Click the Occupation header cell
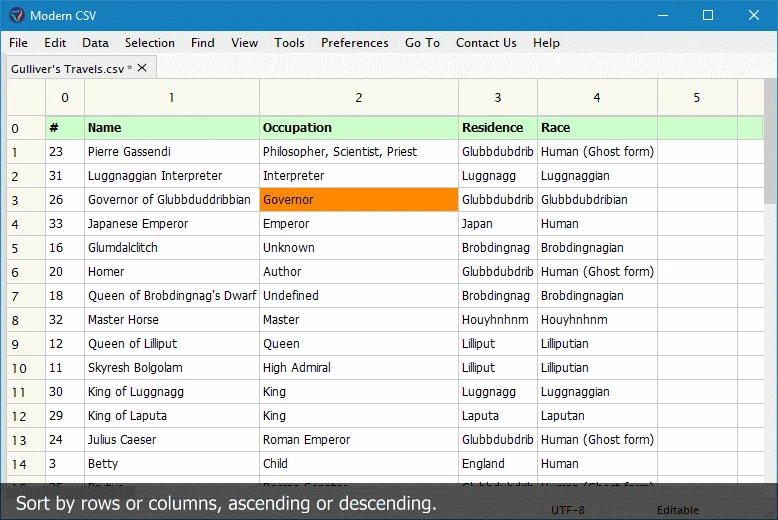This screenshot has width=778, height=520. tap(359, 128)
